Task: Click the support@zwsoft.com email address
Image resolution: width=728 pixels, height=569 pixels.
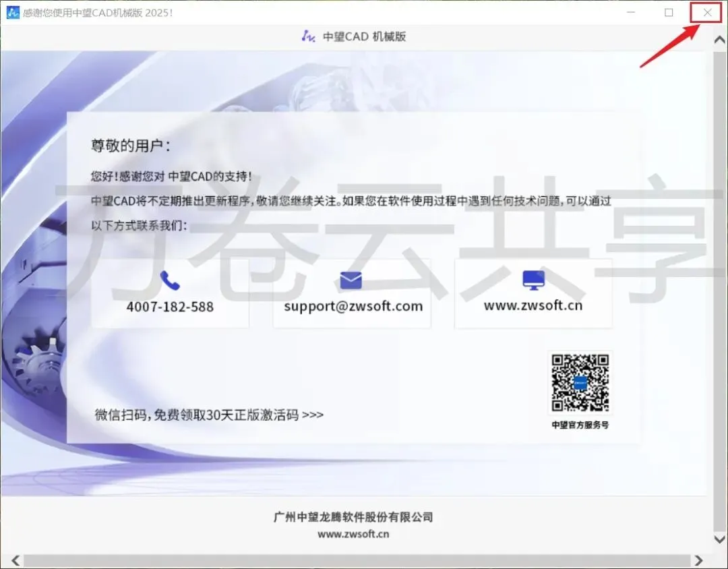Action: tap(353, 307)
